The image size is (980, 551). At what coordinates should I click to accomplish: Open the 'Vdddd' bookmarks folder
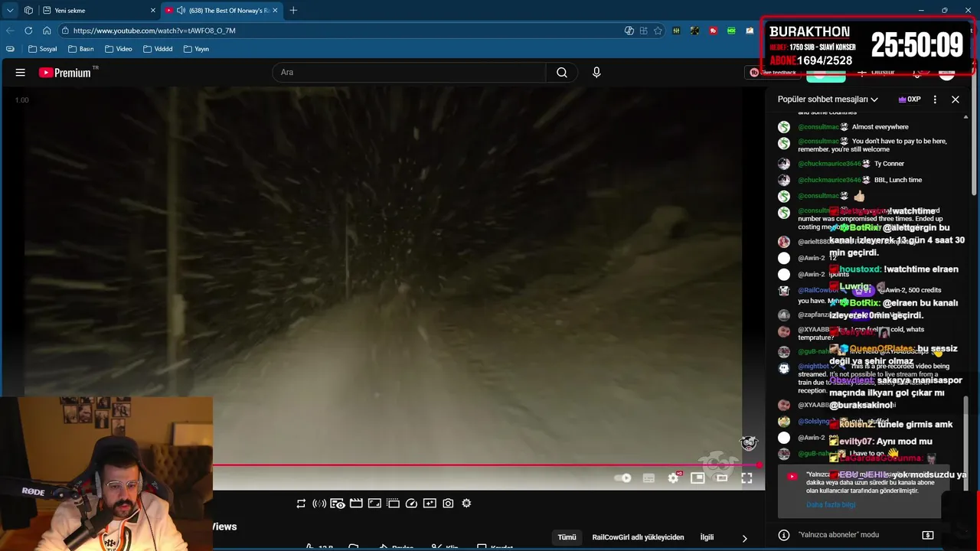tap(158, 49)
